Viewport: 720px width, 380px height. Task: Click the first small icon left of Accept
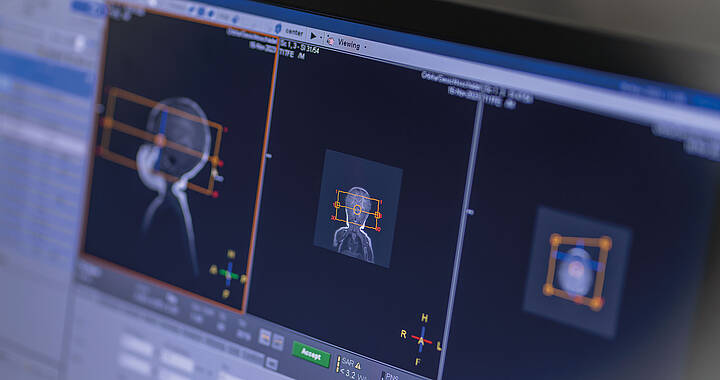264,337
